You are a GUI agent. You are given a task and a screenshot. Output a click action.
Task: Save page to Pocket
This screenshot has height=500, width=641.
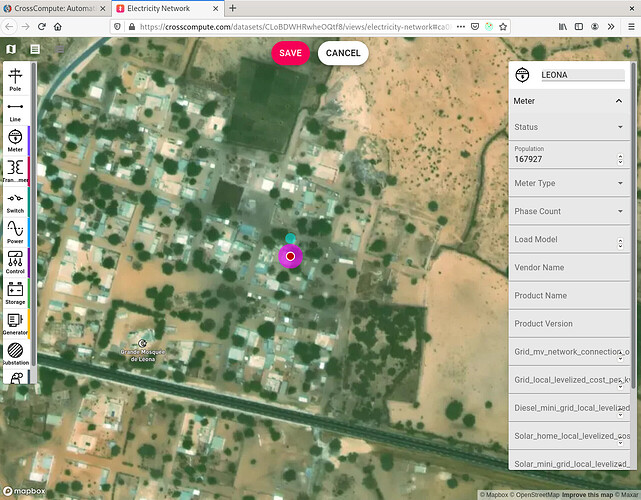pos(475,27)
